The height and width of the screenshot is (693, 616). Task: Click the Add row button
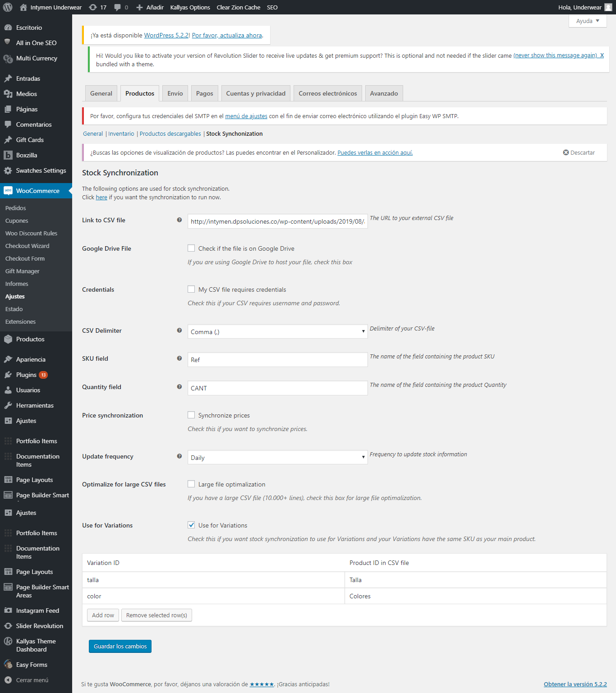(x=103, y=615)
